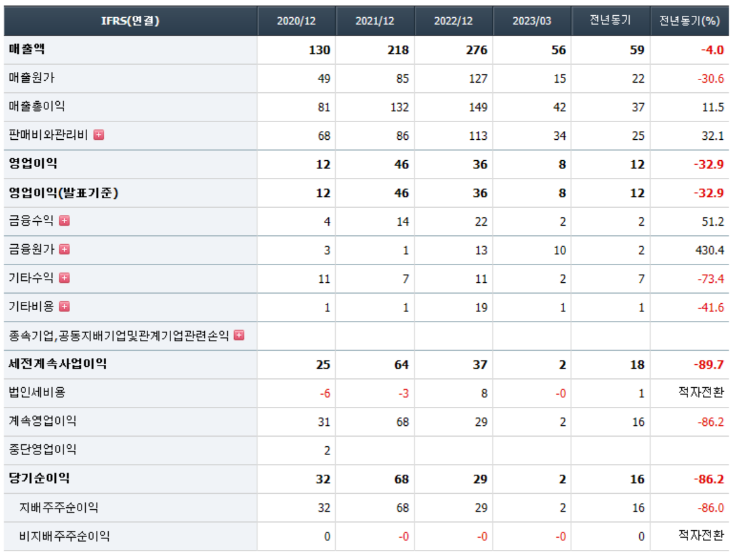Select the 법인세비용 row label
Image resolution: width=734 pixels, height=560 pixels.
(x=36, y=392)
